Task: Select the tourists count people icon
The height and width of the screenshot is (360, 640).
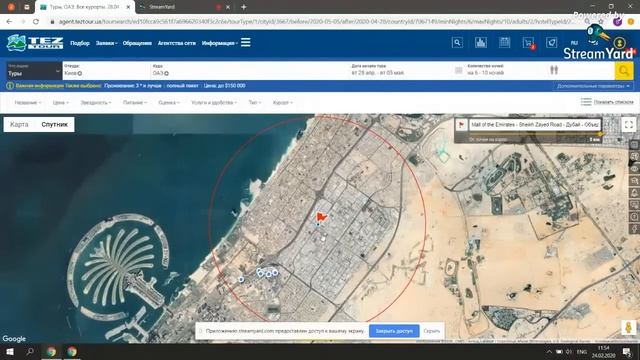Action: pyautogui.click(x=554, y=70)
